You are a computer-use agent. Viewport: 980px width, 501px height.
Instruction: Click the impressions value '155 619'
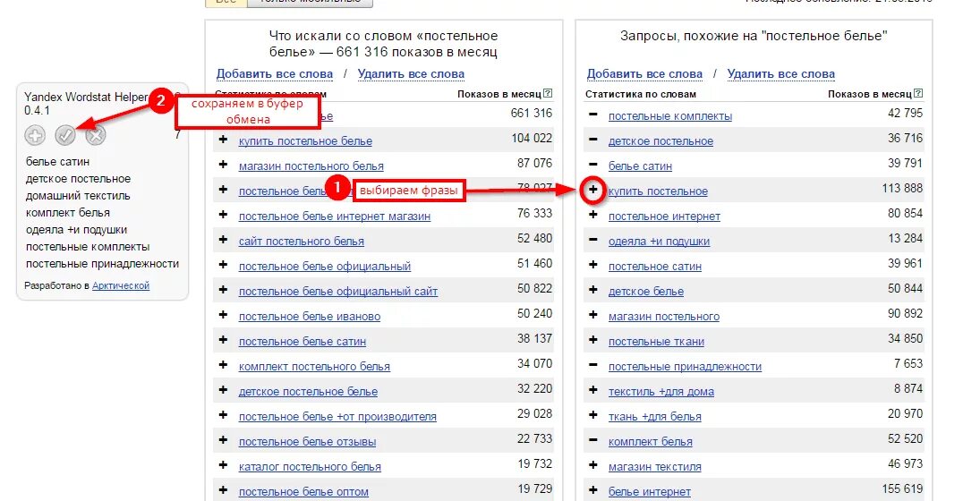(902, 488)
